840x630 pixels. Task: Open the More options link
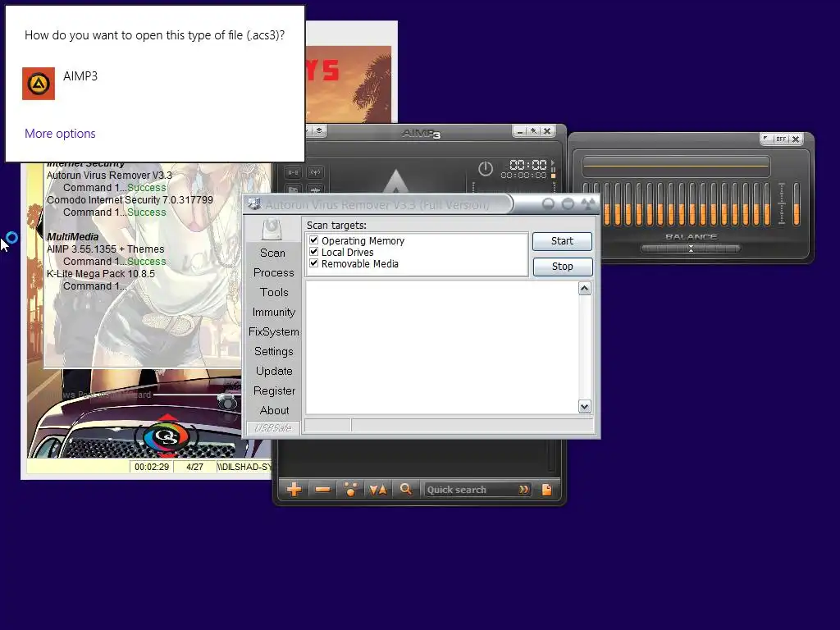[x=60, y=134]
